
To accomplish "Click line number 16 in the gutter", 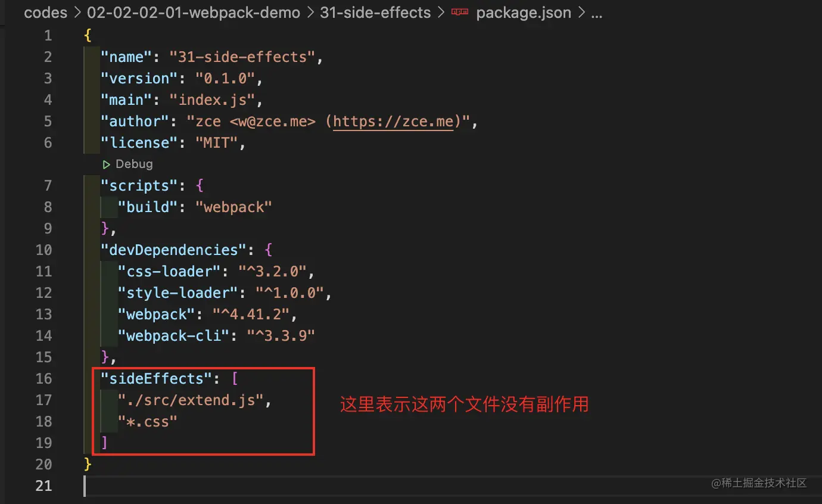I will (43, 378).
